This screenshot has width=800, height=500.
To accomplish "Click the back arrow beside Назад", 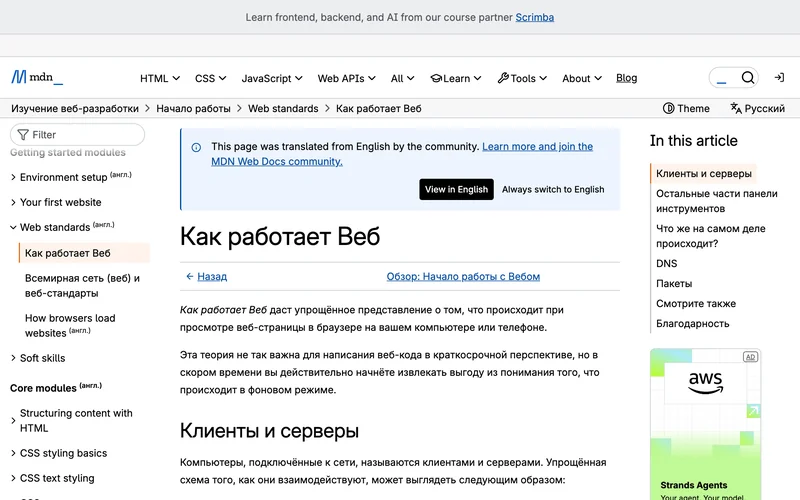I will [190, 277].
